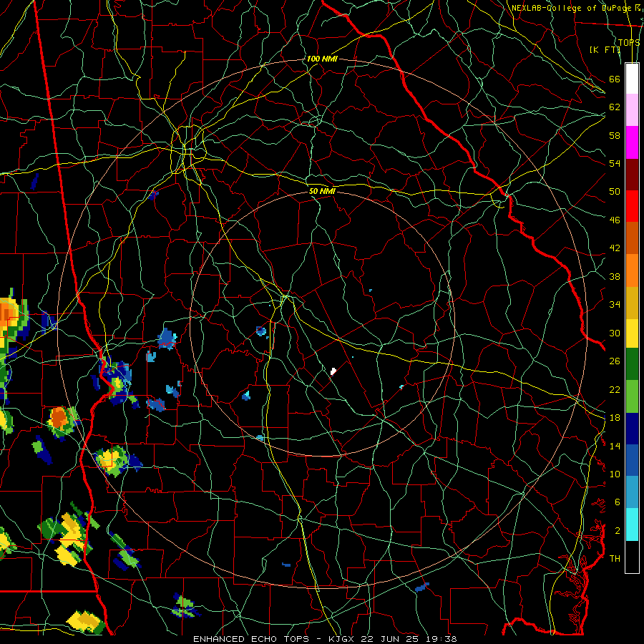Click the cyan legend band near label 2
This screenshot has height=644, width=644.
(632, 525)
